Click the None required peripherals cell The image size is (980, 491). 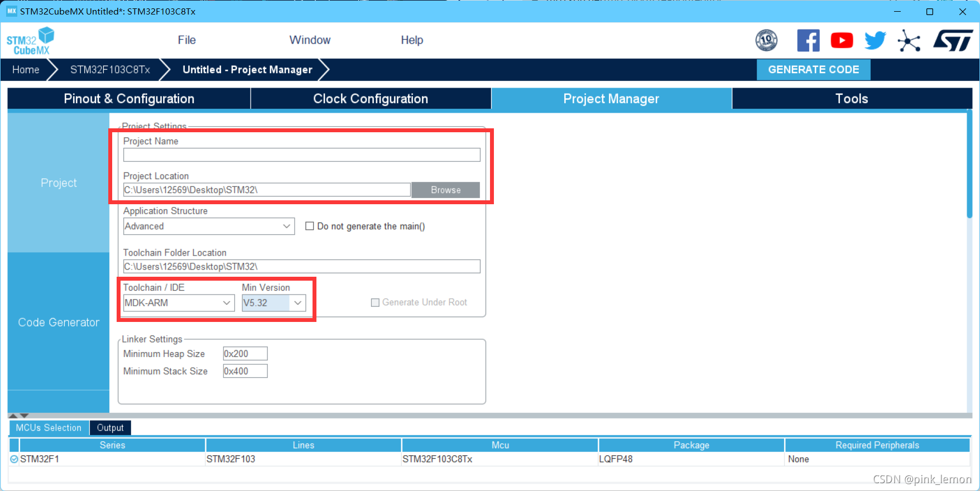pos(877,459)
